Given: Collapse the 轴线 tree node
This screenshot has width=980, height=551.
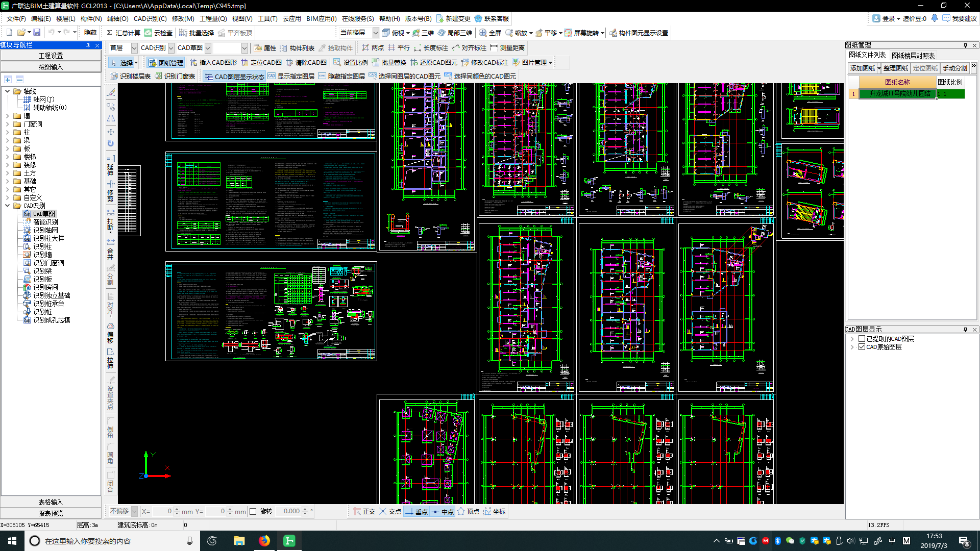Looking at the screenshot, I should [7, 91].
